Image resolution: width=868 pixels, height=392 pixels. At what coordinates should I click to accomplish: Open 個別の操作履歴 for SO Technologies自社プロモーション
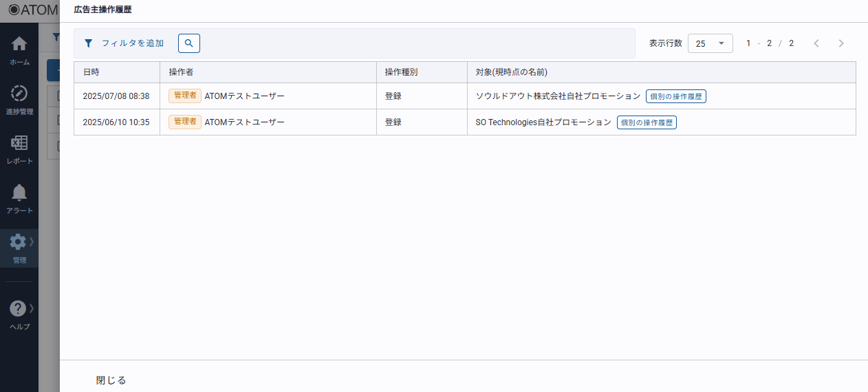tap(647, 122)
